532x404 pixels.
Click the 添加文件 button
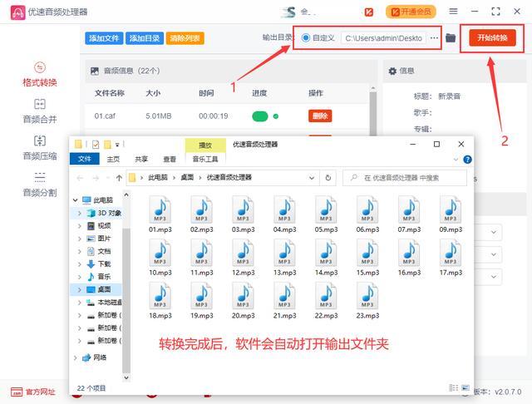(104, 38)
